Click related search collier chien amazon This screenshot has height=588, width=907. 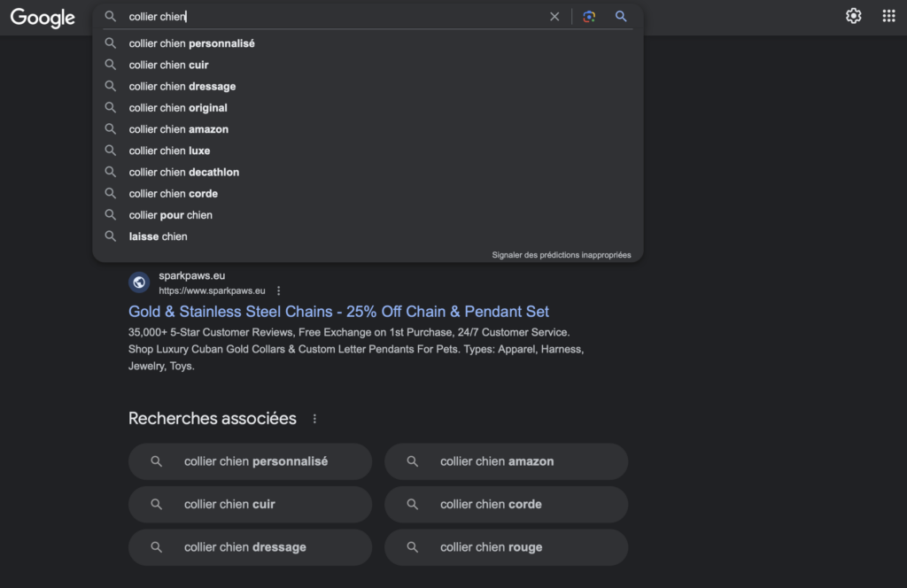[506, 461]
